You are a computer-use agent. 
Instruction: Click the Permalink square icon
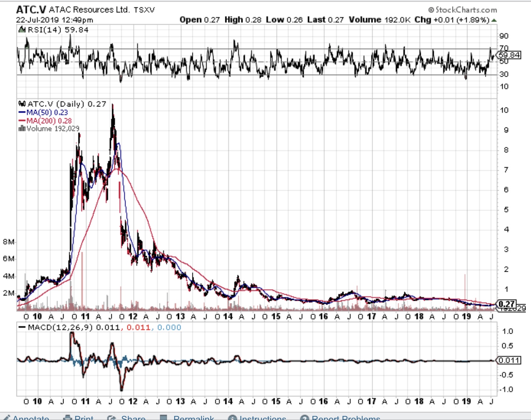(x=163, y=417)
